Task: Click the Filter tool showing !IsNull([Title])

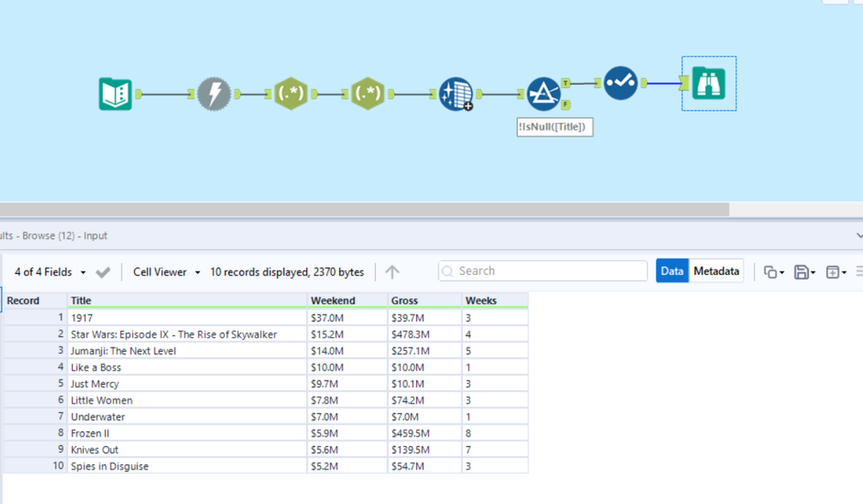Action: coord(542,93)
